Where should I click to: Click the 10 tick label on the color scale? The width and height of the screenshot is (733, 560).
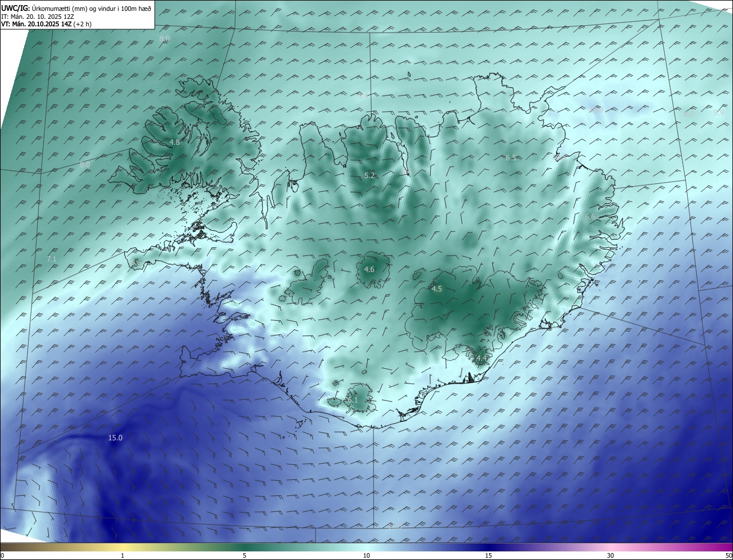366,555
